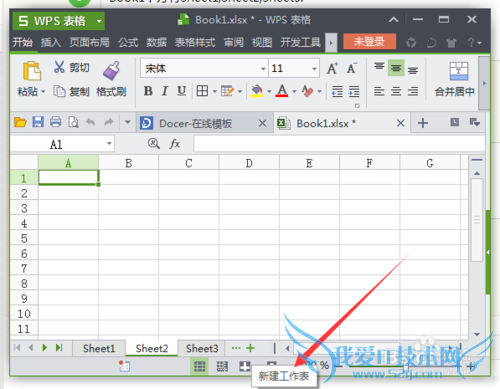Toggle bold formatting
This screenshot has height=389, width=500.
point(148,91)
